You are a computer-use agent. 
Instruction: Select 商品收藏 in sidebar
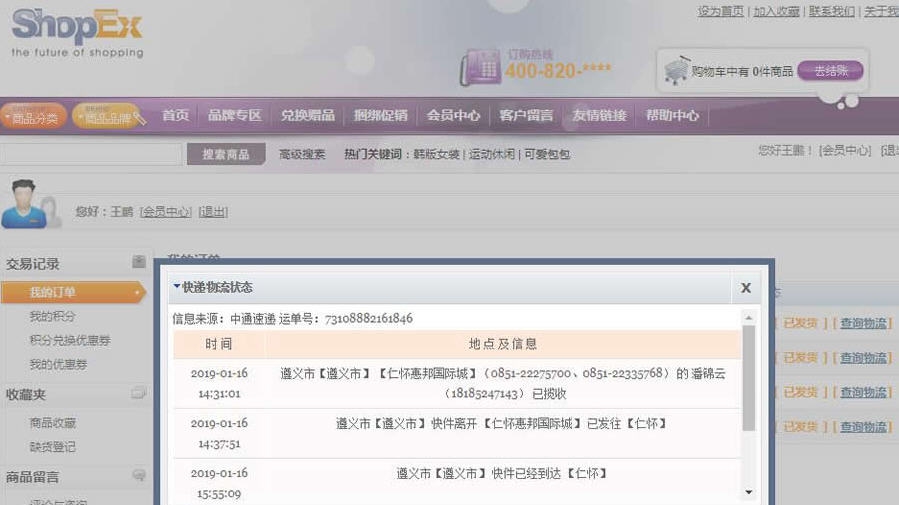point(52,423)
